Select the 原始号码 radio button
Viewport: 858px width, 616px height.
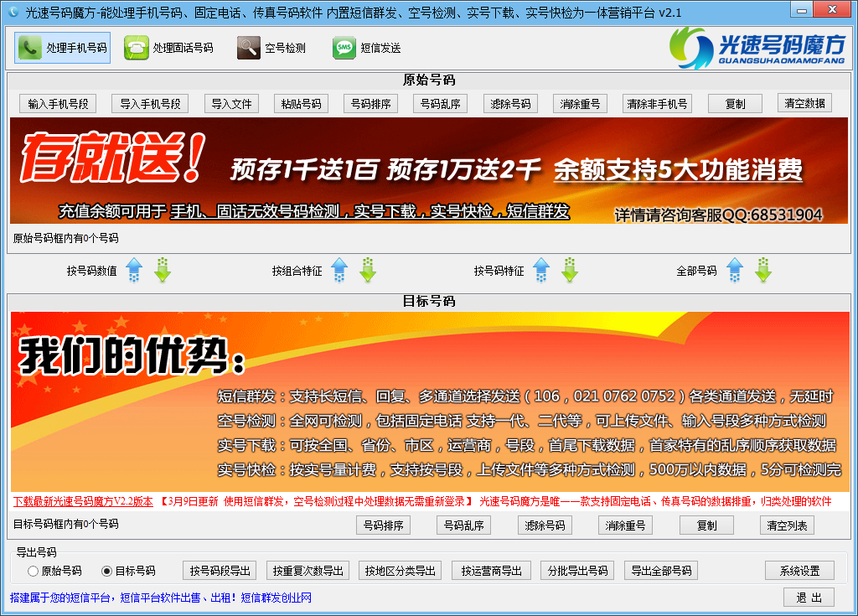click(x=34, y=571)
